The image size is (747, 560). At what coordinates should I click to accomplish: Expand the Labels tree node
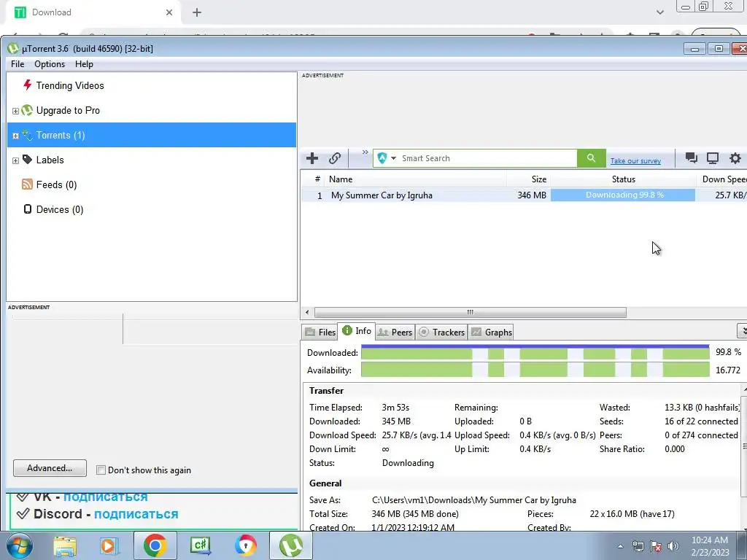[15, 160]
